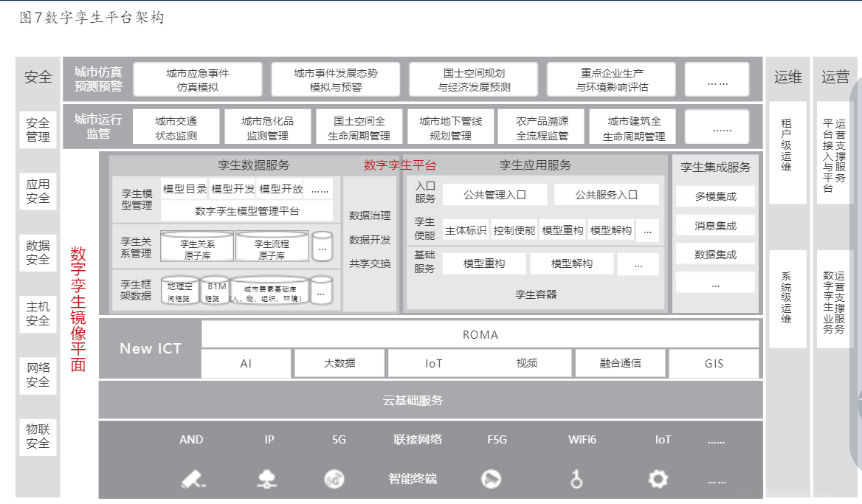The image size is (862, 504).
Task: Click the 多模集成 box
Action: point(715,196)
